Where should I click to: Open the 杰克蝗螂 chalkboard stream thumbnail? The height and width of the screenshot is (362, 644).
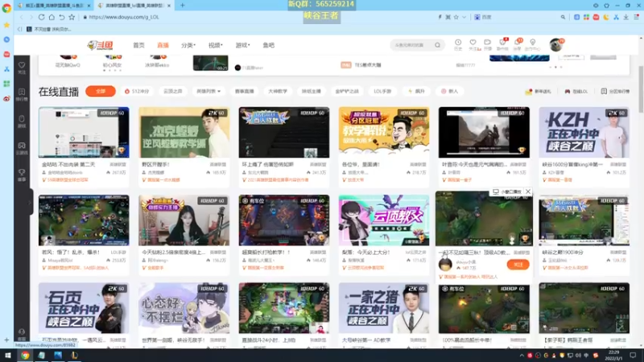click(184, 133)
